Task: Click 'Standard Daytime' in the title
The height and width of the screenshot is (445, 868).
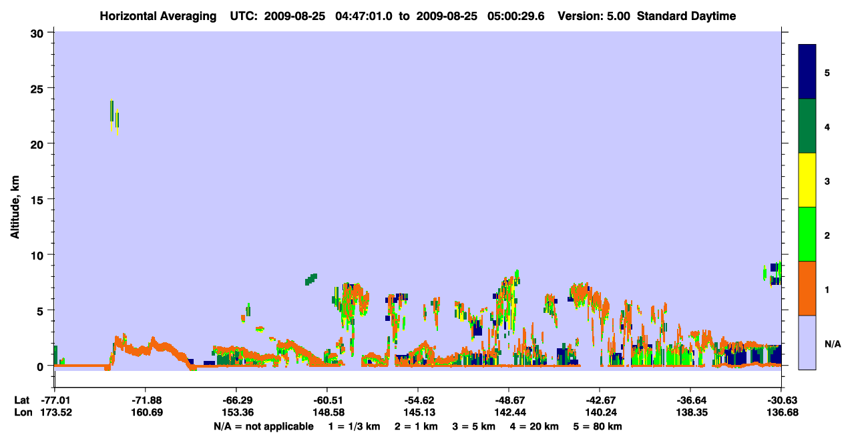Action: coord(686,16)
